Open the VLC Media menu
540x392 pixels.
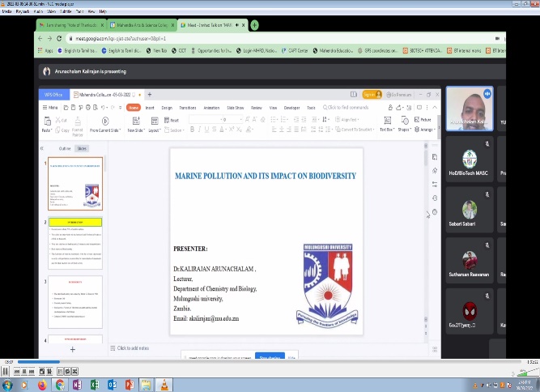[7, 12]
